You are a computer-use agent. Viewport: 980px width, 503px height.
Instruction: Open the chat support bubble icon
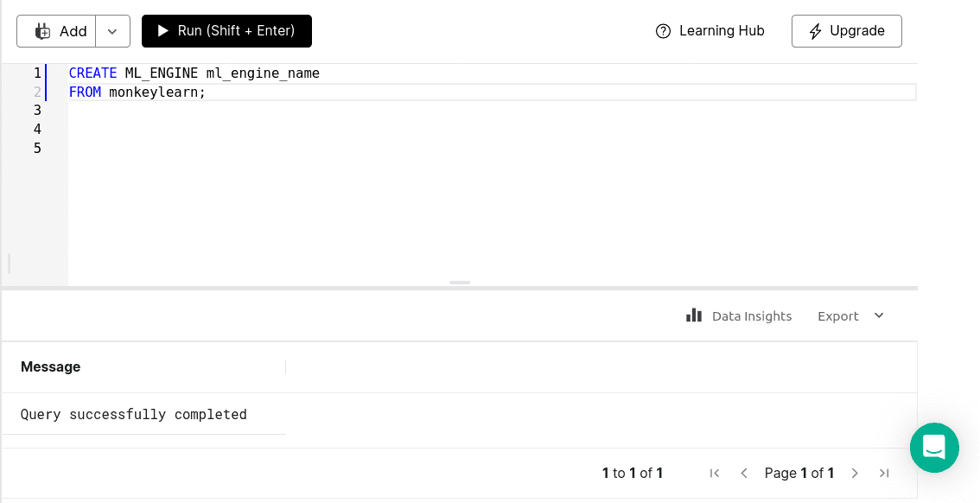934,448
